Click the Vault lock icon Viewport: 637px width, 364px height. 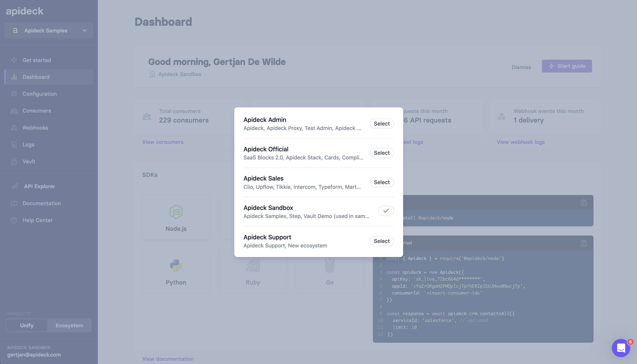(x=14, y=161)
